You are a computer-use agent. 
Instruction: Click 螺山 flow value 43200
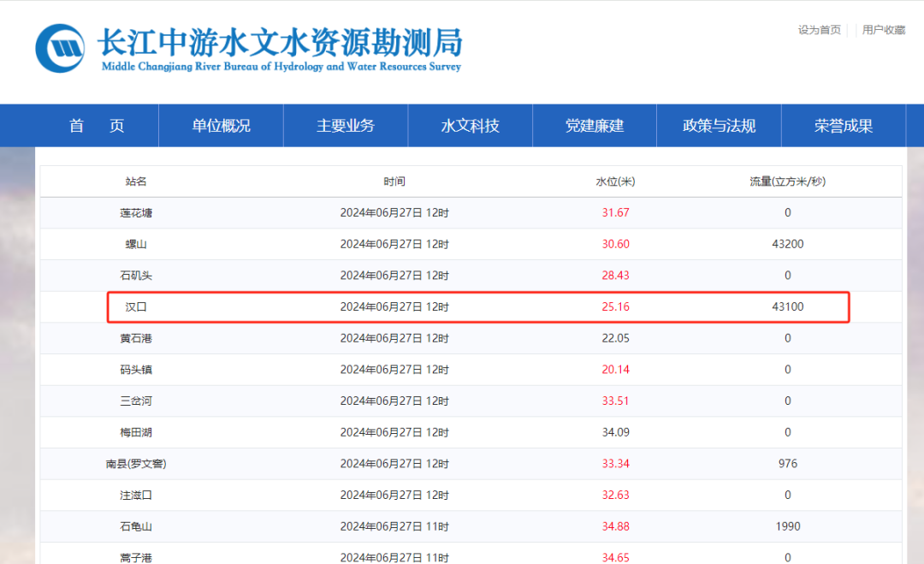(x=787, y=244)
